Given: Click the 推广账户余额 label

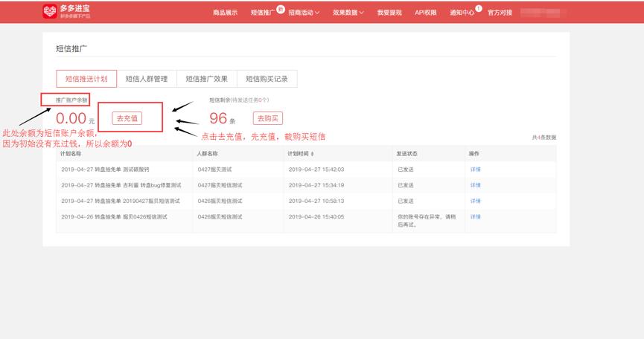Looking at the screenshot, I should coord(71,100).
